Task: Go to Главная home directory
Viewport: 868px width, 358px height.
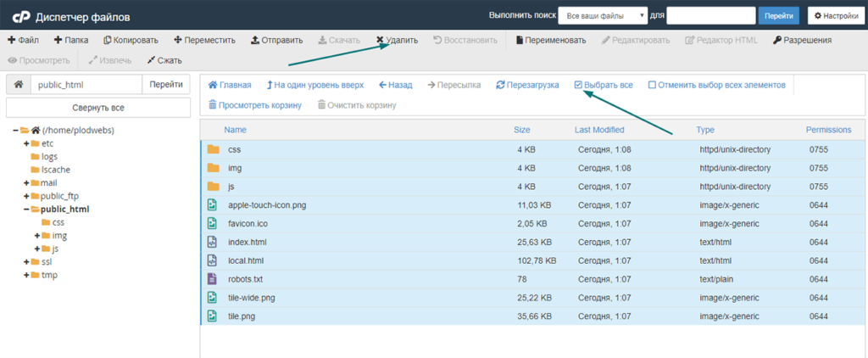Action: (x=230, y=85)
